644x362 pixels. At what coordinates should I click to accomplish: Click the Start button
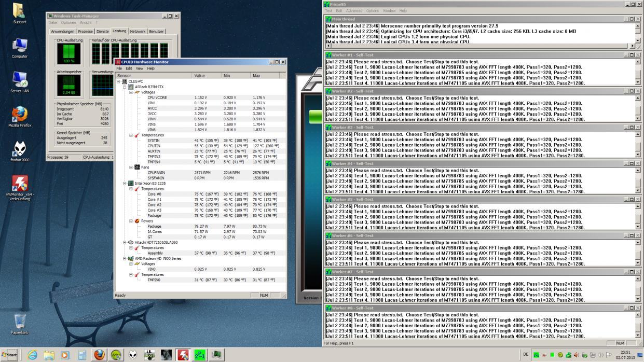tap(9, 355)
